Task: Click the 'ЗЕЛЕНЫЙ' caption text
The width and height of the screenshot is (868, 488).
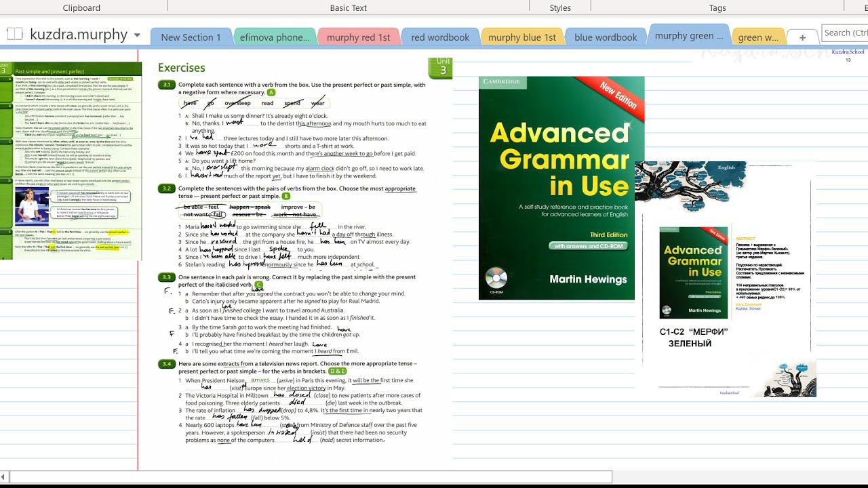Action: 690,344
